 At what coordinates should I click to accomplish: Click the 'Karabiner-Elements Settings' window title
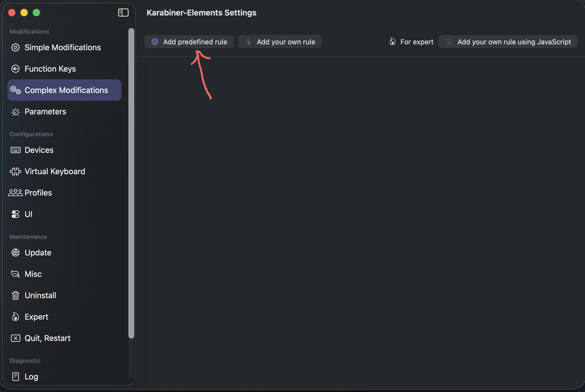click(x=201, y=13)
